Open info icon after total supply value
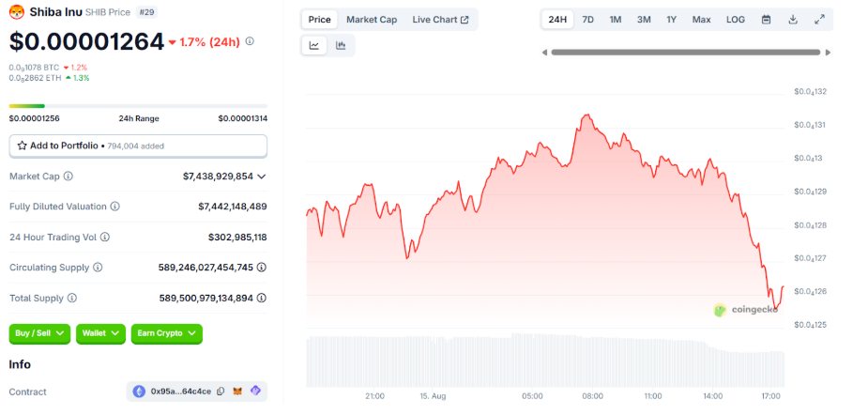 262,298
